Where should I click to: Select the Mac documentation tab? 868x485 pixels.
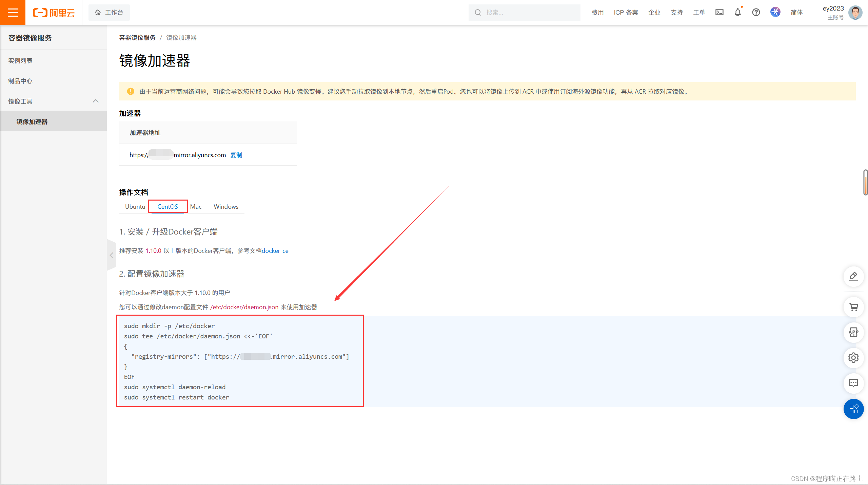click(196, 206)
